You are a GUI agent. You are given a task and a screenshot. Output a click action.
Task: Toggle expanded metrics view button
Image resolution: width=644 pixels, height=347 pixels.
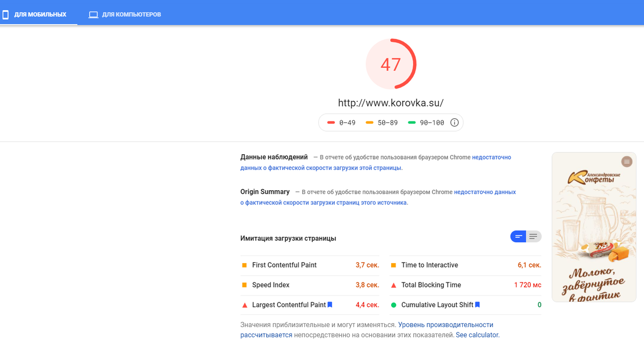(533, 236)
